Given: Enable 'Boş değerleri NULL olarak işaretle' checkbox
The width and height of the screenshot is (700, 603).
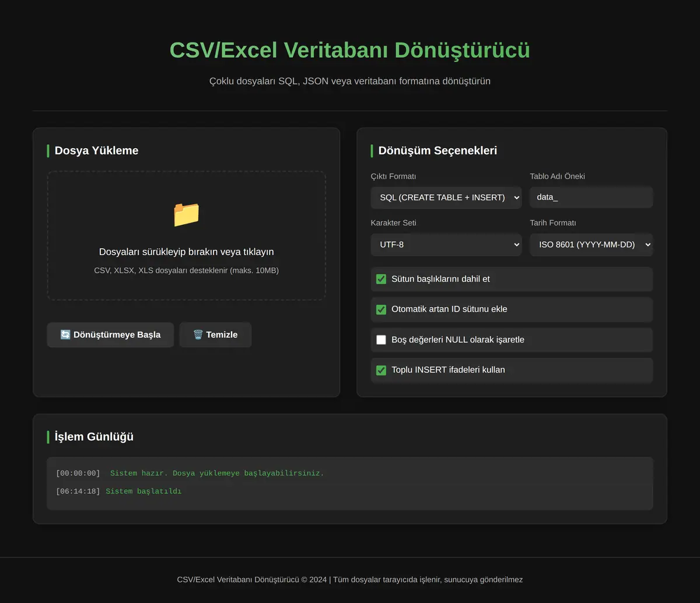Looking at the screenshot, I should tap(381, 340).
